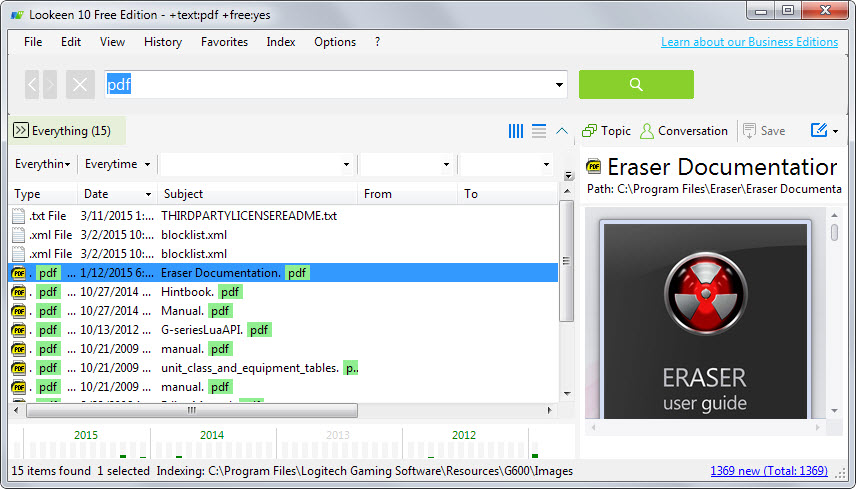856x489 pixels.
Task: Open the blue edit pencil tool
Action: (819, 130)
